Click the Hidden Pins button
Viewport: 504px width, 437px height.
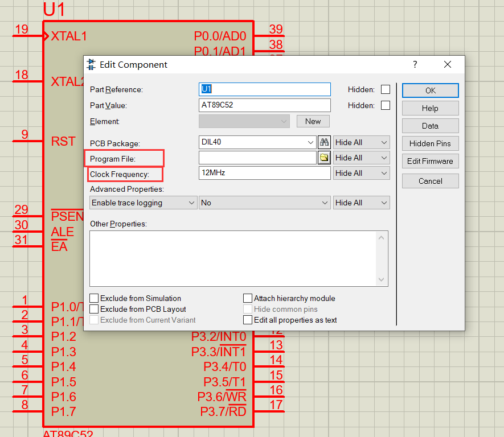pyautogui.click(x=430, y=143)
